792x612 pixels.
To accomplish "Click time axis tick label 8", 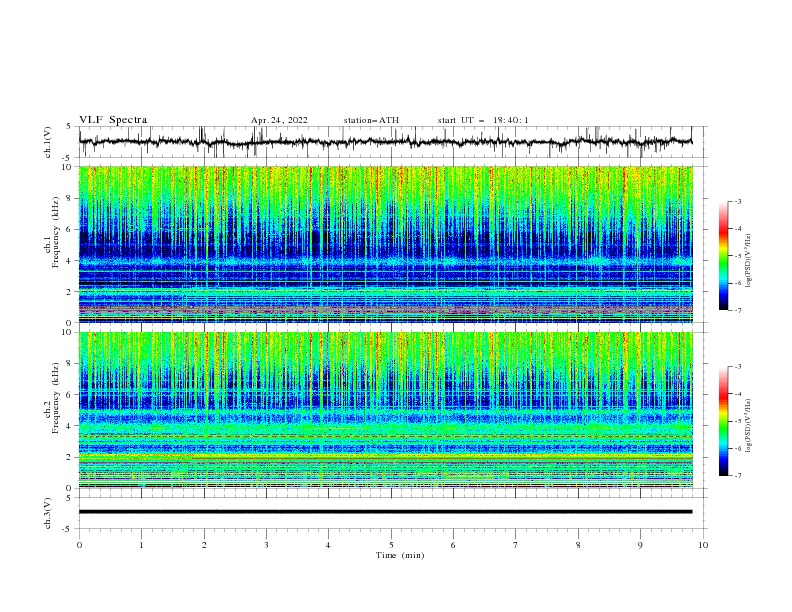I will (x=578, y=545).
